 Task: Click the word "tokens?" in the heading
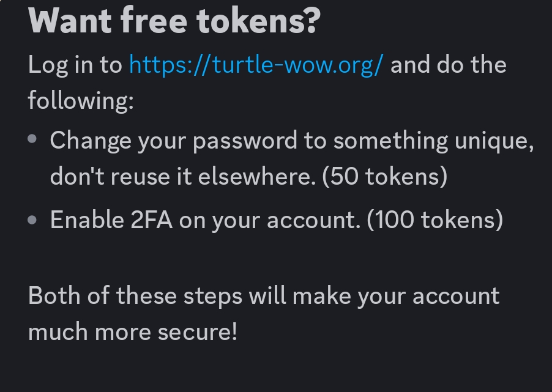pos(258,21)
